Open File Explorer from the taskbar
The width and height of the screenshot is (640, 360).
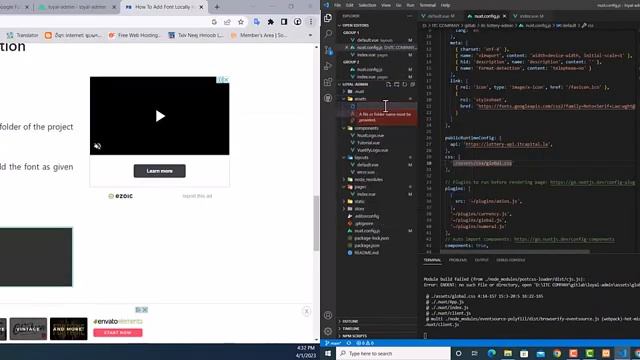508,353
